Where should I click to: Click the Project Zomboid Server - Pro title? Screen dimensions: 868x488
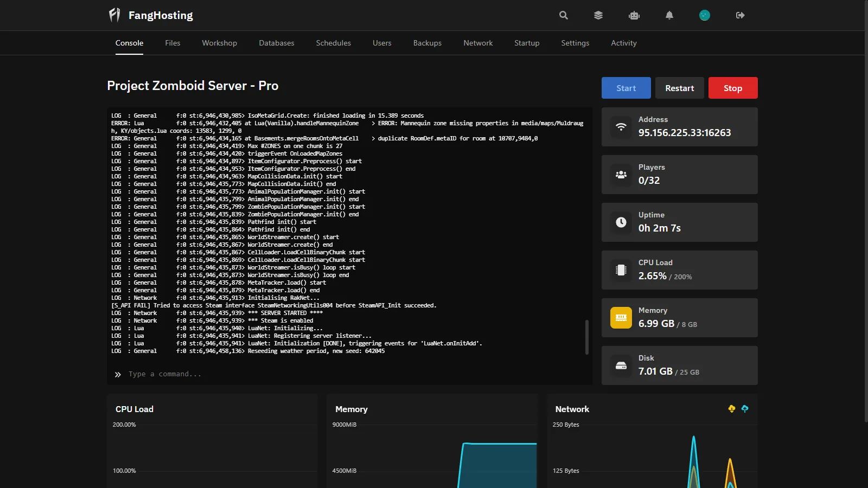click(193, 86)
